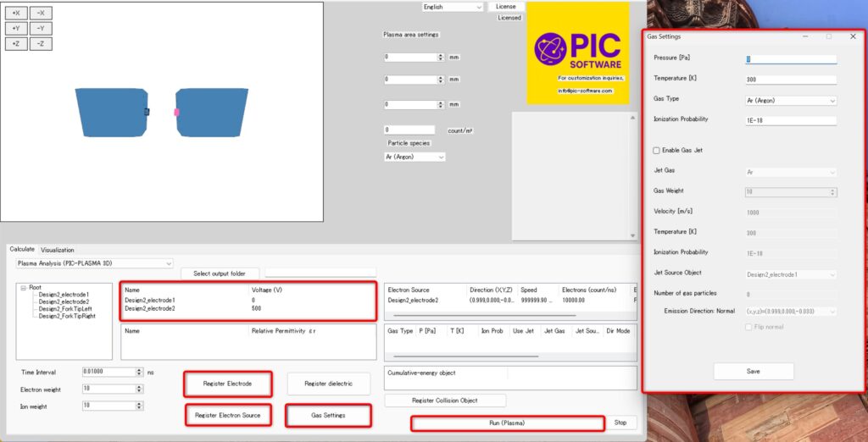Set the view to +Y direction
The image size is (868, 442).
16,28
